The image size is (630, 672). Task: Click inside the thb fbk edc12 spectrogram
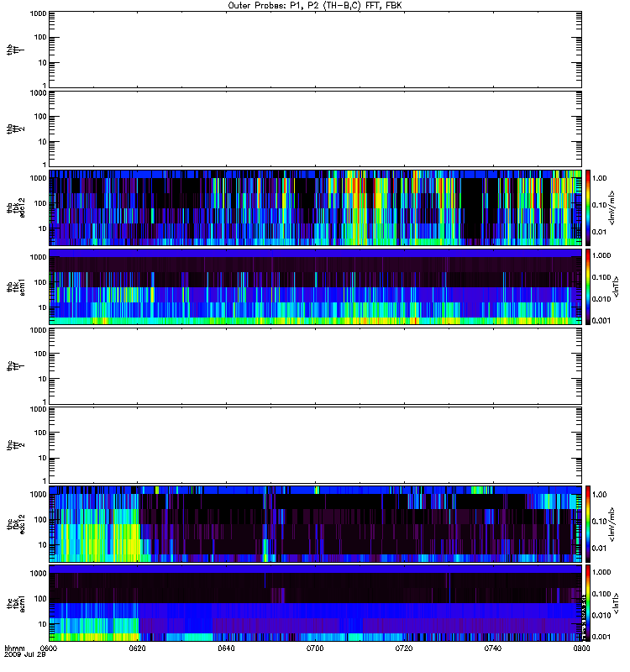[315, 207]
